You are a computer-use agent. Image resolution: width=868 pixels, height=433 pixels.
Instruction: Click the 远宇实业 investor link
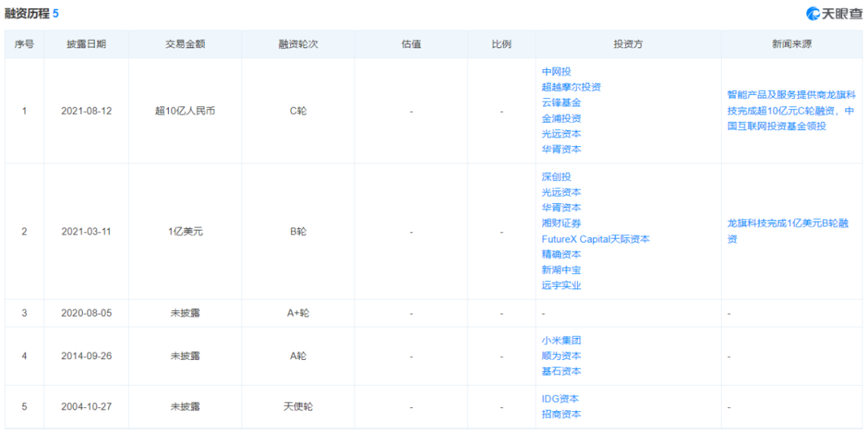click(x=561, y=285)
